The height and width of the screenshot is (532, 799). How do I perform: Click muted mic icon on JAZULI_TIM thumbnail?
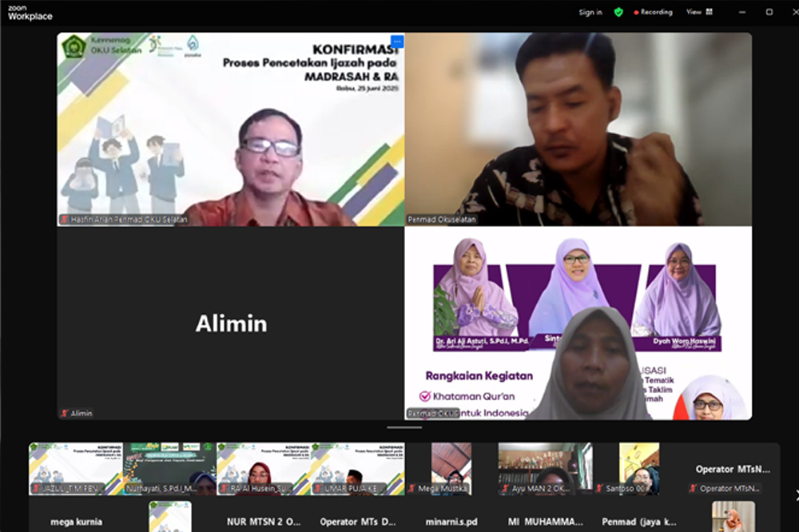pyautogui.click(x=36, y=488)
